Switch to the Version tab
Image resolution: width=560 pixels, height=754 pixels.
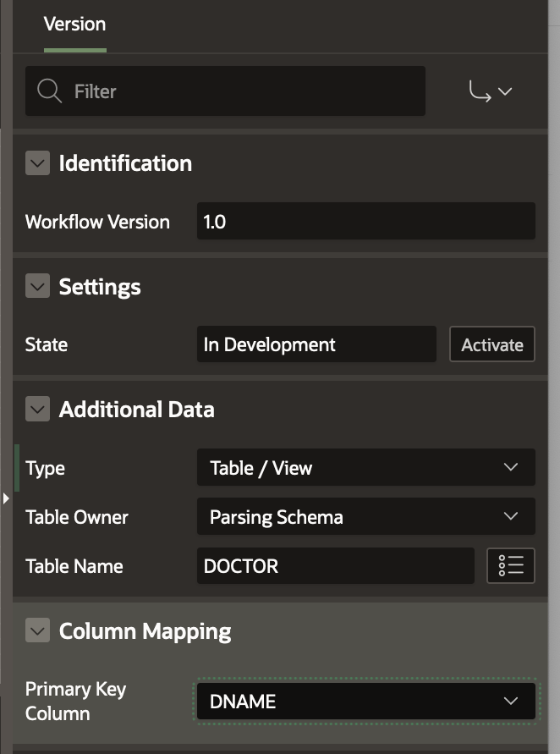click(x=74, y=24)
